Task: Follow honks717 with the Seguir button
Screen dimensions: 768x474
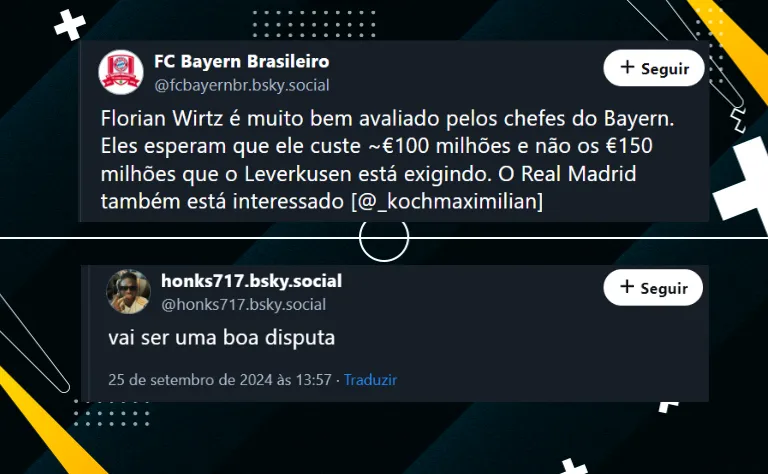Action: (x=653, y=287)
